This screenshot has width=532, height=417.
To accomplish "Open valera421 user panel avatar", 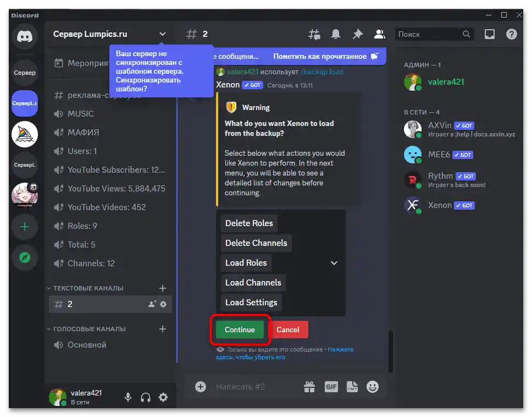I will point(58,397).
